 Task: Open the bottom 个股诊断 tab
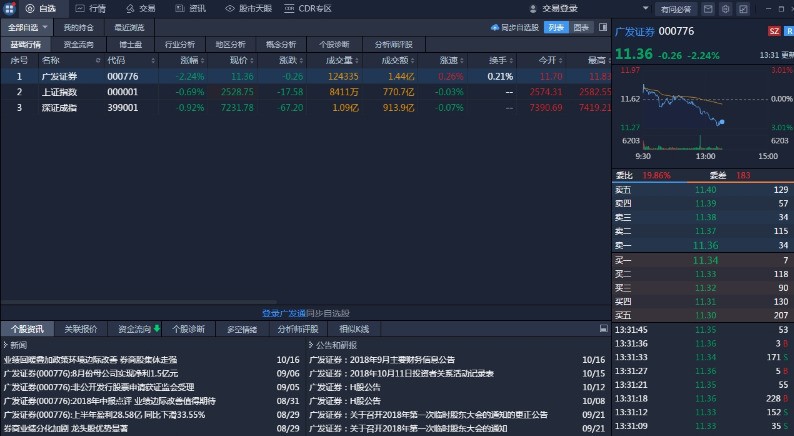(x=188, y=329)
